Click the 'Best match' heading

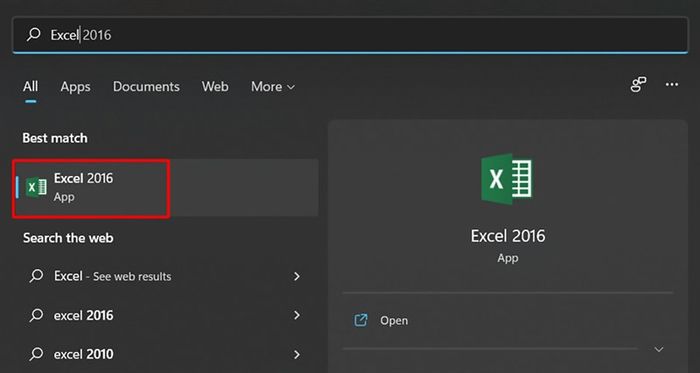tap(55, 138)
